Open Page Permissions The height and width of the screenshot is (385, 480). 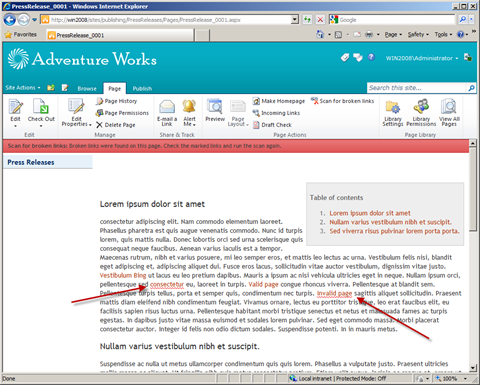pos(122,113)
